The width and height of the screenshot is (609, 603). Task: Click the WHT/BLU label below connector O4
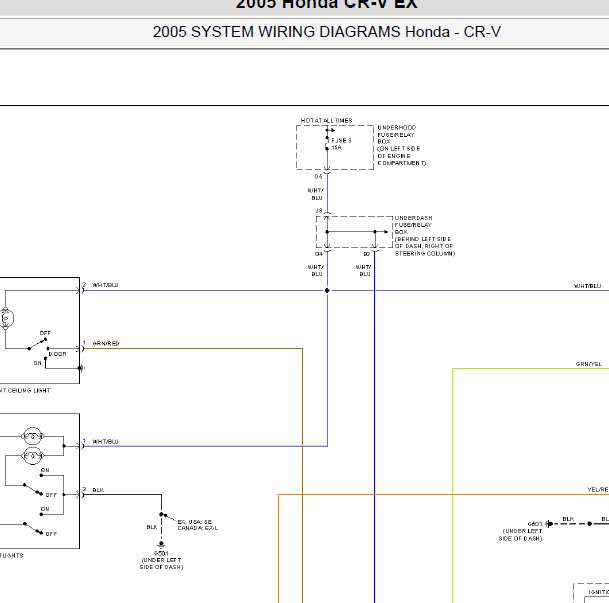tap(316, 271)
